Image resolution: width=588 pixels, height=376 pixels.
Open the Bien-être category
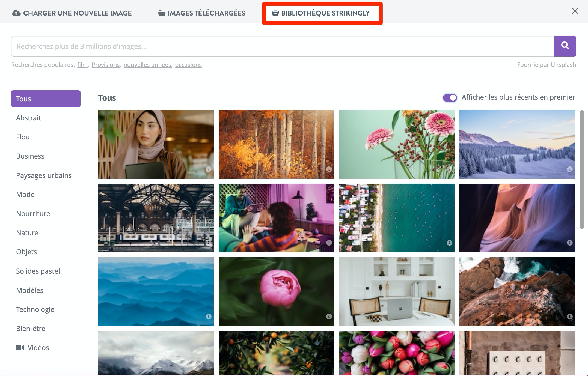click(31, 329)
